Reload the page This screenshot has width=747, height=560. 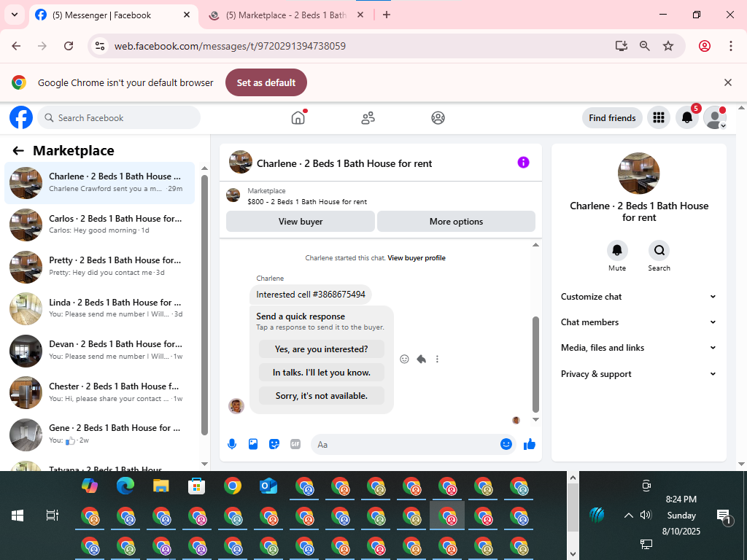(69, 46)
